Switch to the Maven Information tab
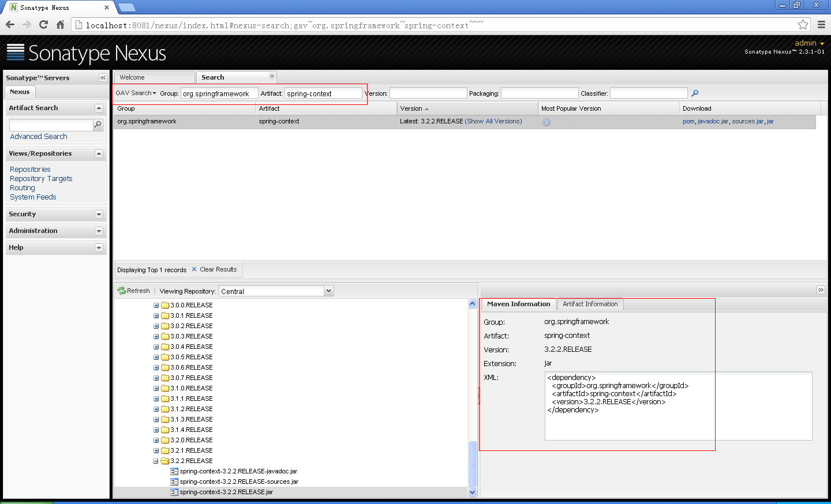 click(x=518, y=304)
